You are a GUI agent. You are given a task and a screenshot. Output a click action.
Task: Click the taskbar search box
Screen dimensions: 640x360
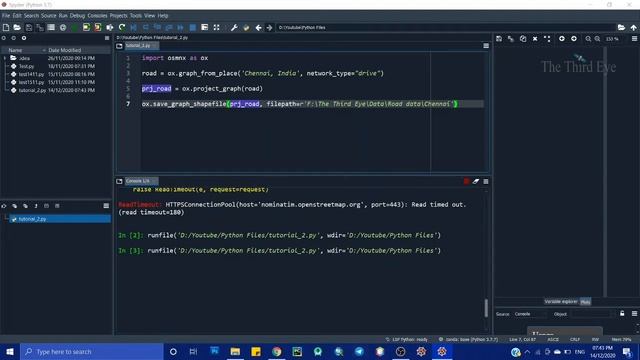pyautogui.click(x=92, y=351)
